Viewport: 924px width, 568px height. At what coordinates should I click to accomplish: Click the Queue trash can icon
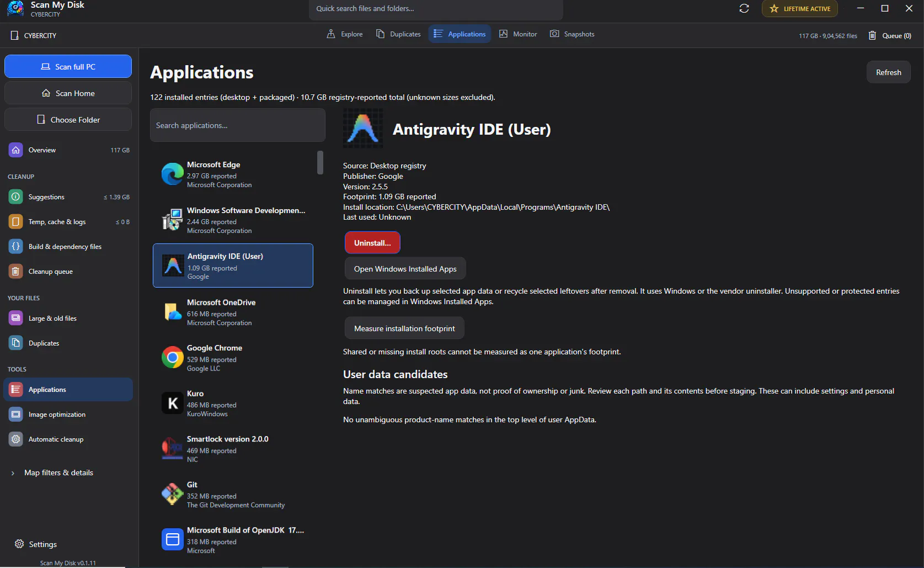click(872, 35)
